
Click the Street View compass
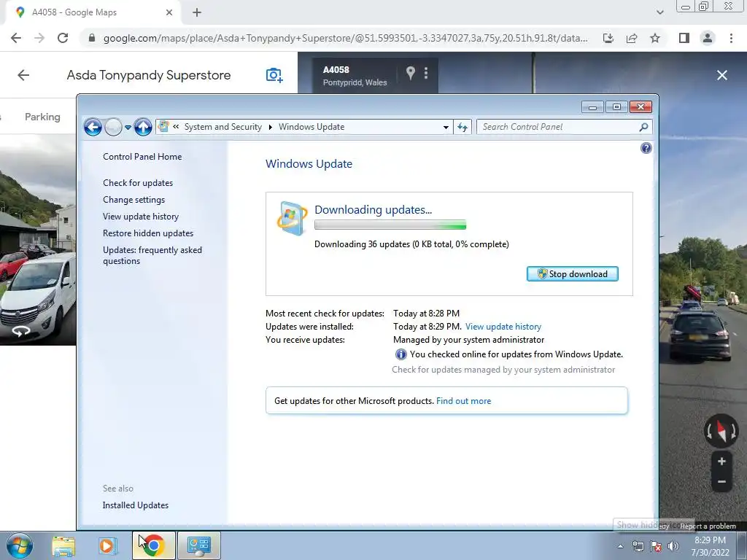[x=721, y=431]
